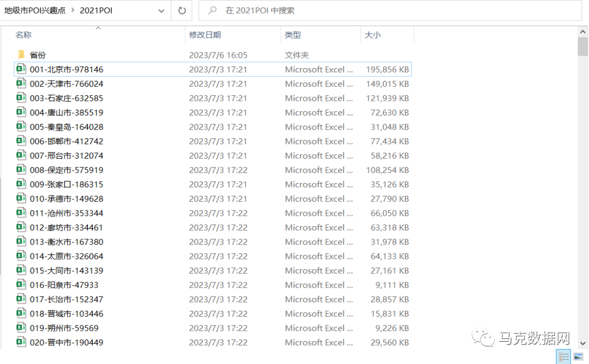Click Excel icon of 002-天津市-766024
The width and height of the screenshot is (589, 364).
[x=21, y=83]
